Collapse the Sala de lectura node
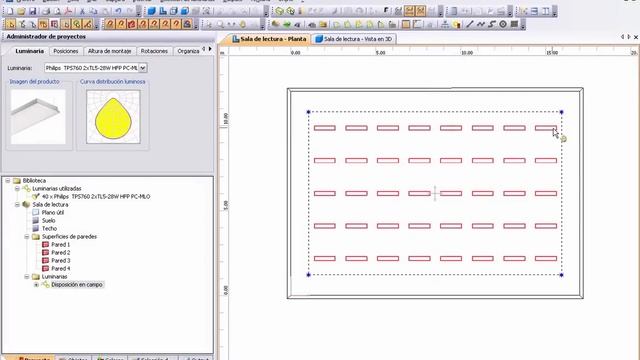This screenshot has height=360, width=640. click(x=17, y=204)
